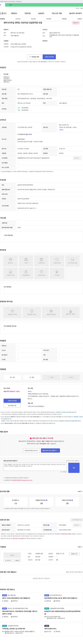Click the company LOGO thumbnail

12,555
